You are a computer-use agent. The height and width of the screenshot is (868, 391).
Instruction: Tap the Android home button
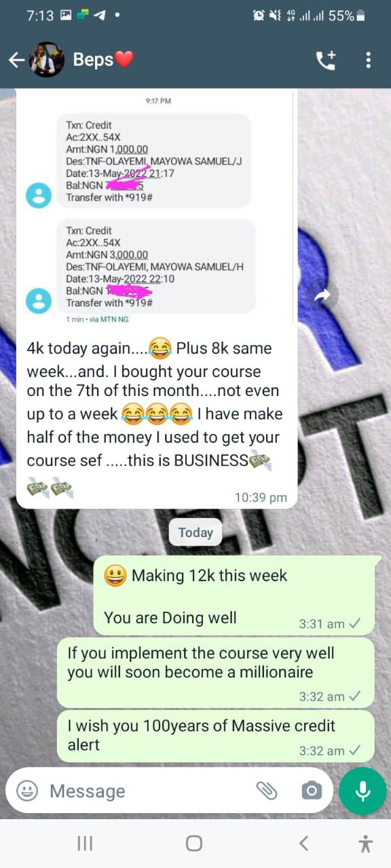[194, 843]
